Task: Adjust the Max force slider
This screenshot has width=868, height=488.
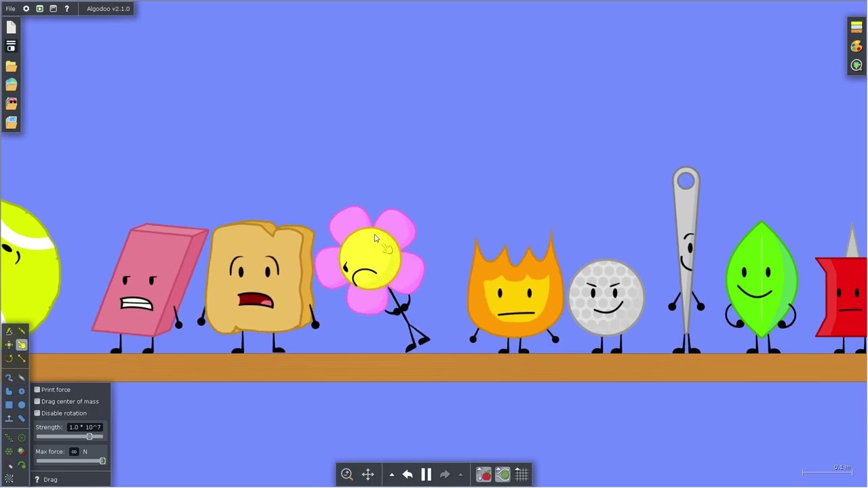Action: coord(71,461)
